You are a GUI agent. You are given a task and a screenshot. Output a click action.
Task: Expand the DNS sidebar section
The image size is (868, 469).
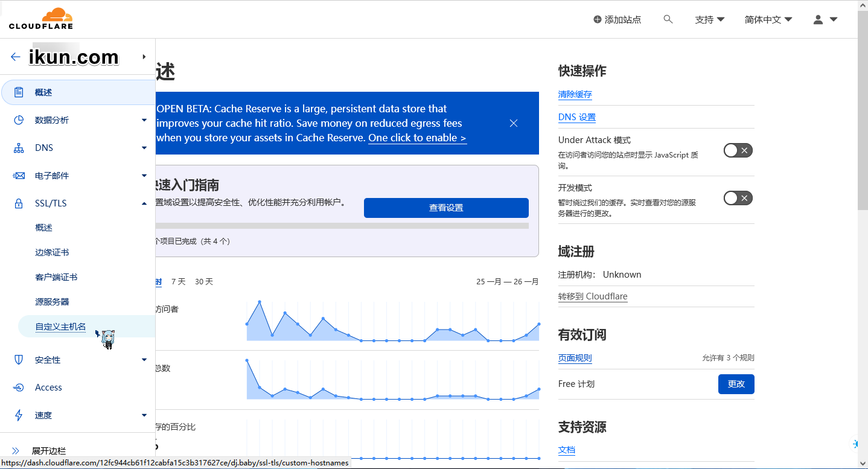(x=144, y=148)
